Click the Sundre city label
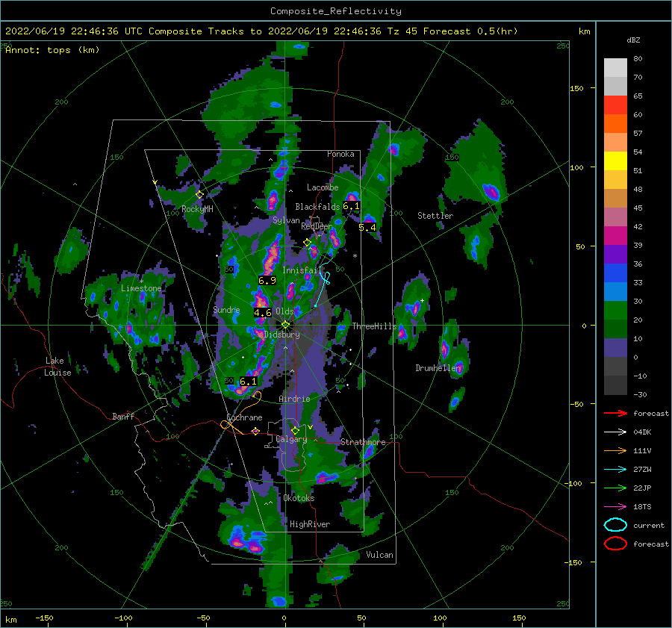The height and width of the screenshot is (628, 672). click(226, 310)
